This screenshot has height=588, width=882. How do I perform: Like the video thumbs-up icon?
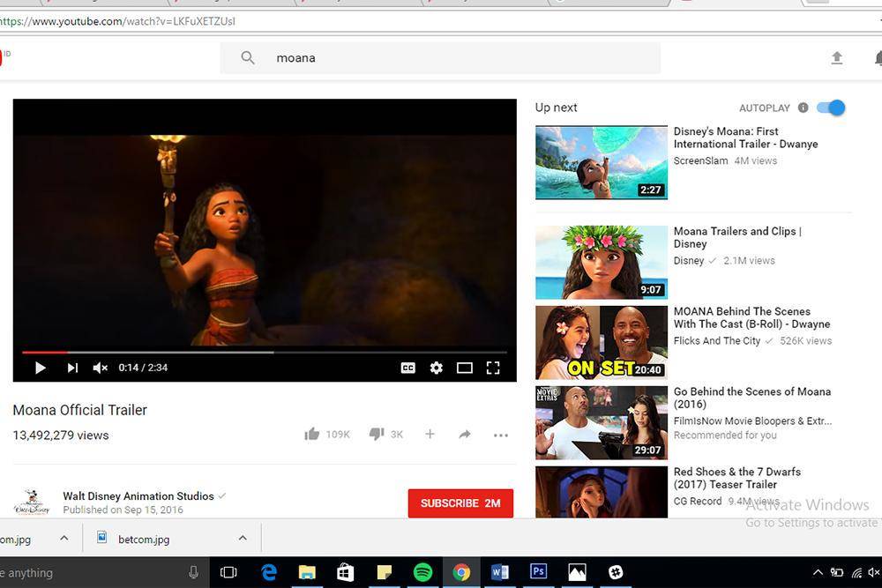312,434
